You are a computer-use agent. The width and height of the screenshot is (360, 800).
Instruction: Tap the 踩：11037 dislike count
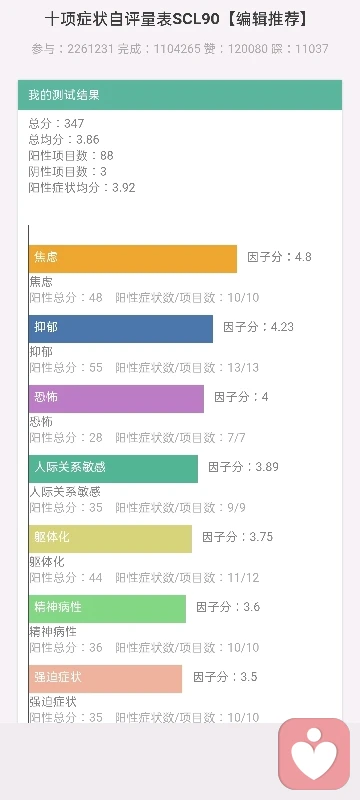tap(300, 49)
